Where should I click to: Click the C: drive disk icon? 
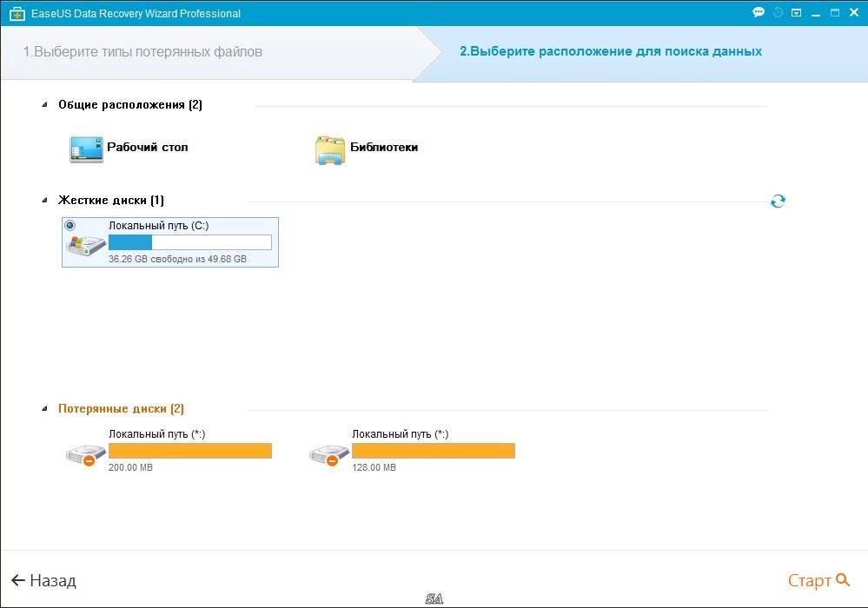pyautogui.click(x=86, y=245)
